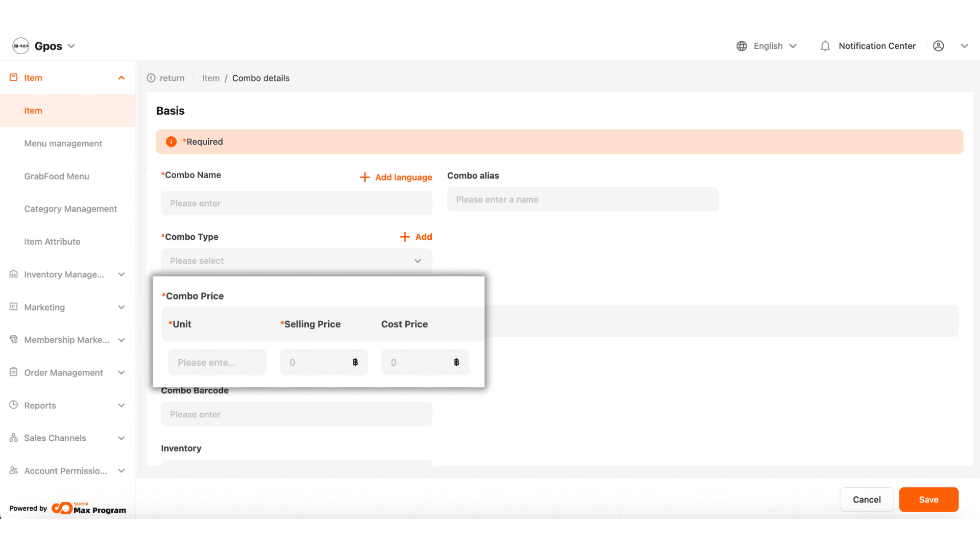Click the Sales Channels sidebar icon
Screen dimensions: 980x551
point(14,438)
